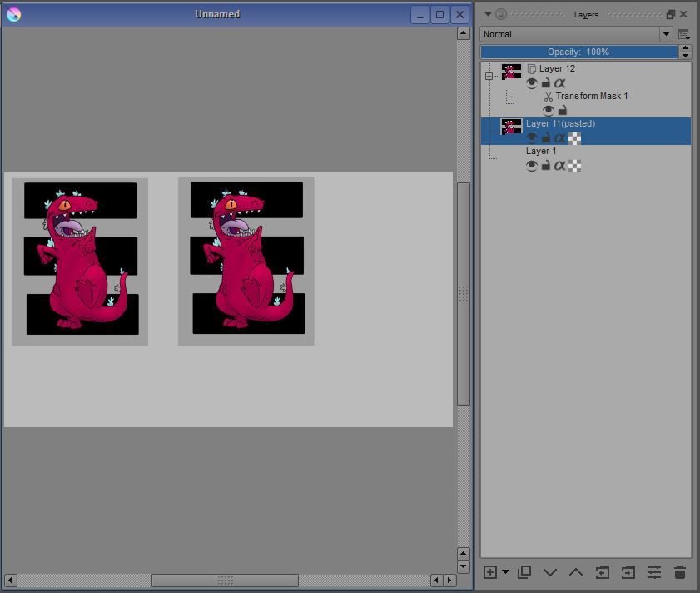Maximize the Unnamed document window
Viewport: 700px width, 593px height.
click(x=439, y=15)
